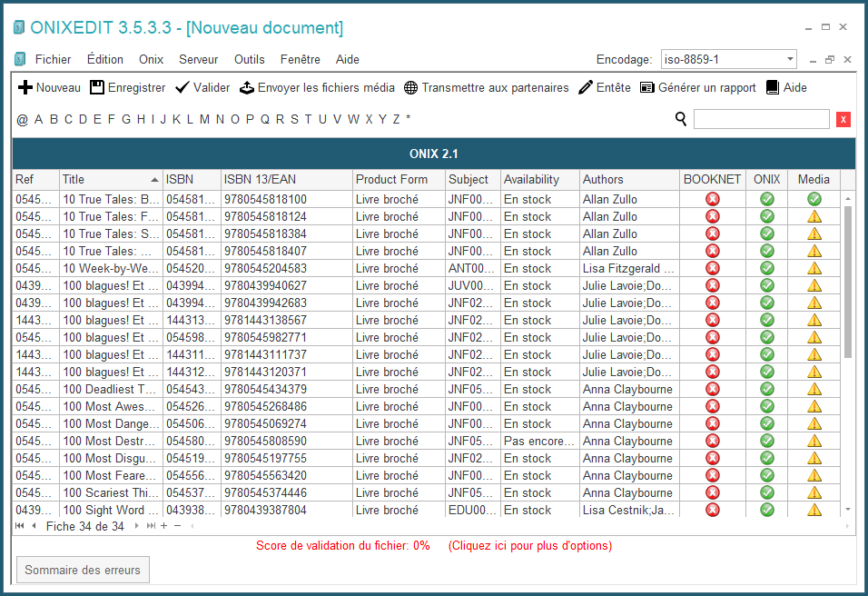The width and height of the screenshot is (868, 596).
Task: Select the '10 Week-by-We...' title cell
Action: [x=111, y=268]
